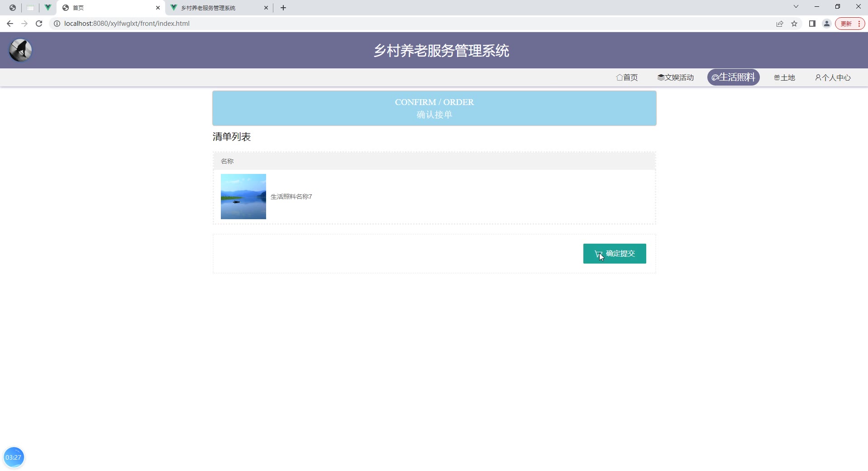
Task: Go back with the browser back arrow
Action: click(10, 24)
